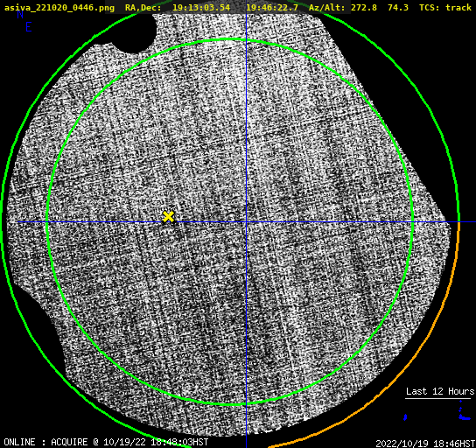Screen dimensions: 476x448
Task: Click the black circular mask at top
Action: 135,34
